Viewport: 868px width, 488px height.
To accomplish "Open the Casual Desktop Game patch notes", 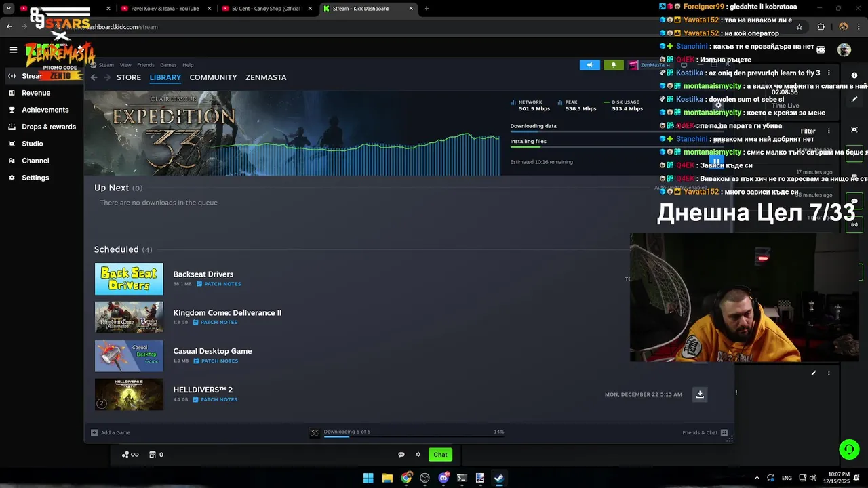I will 216,361.
